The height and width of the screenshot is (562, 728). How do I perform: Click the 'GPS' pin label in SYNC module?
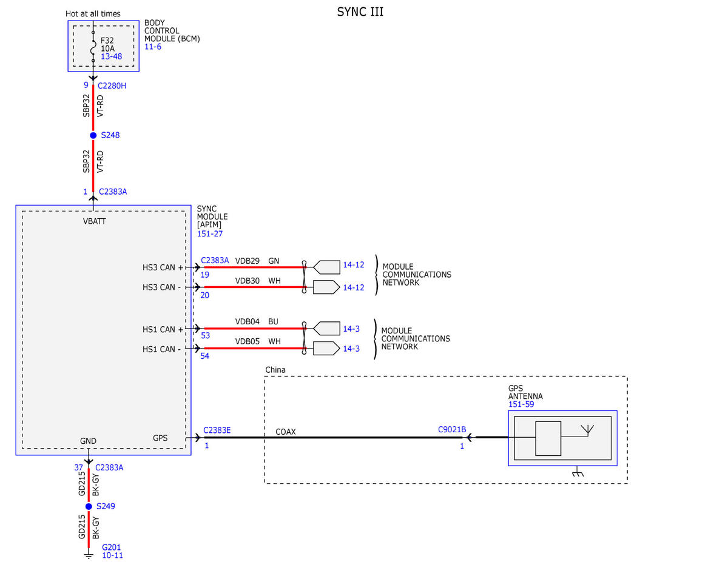(x=160, y=438)
